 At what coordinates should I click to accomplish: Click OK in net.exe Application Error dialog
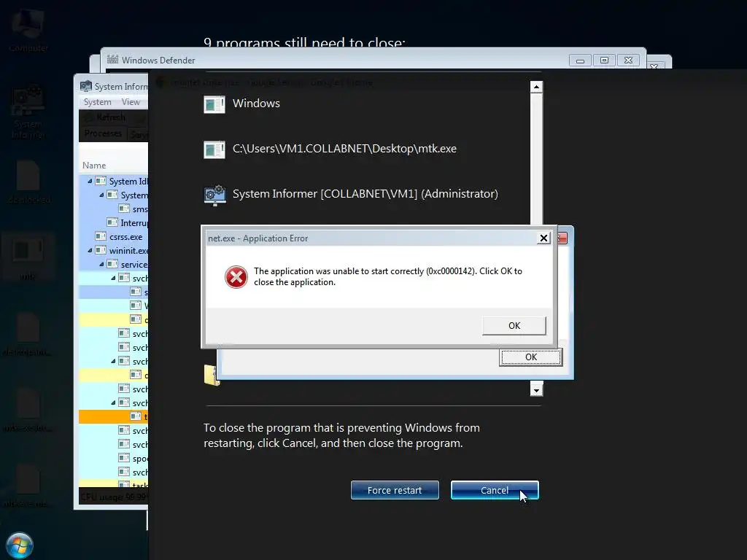[x=514, y=326]
